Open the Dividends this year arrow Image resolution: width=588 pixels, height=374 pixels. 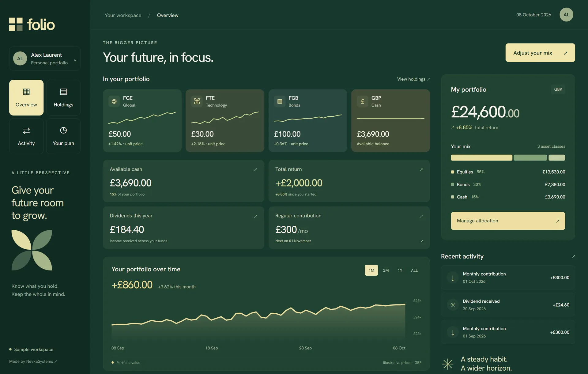(x=255, y=216)
